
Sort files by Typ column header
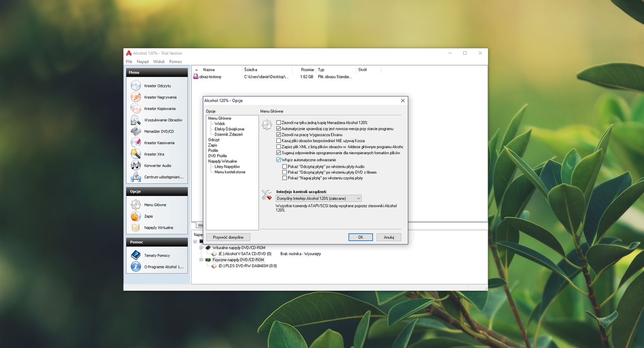click(x=336, y=70)
